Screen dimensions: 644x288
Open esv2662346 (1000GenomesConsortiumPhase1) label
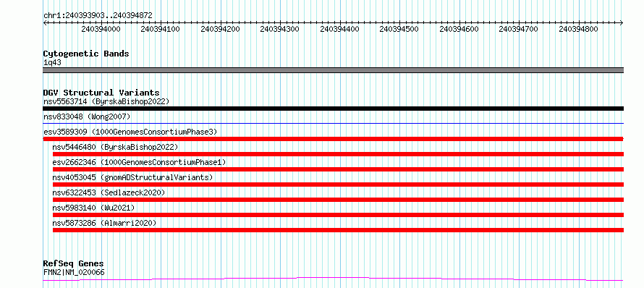pos(139,162)
